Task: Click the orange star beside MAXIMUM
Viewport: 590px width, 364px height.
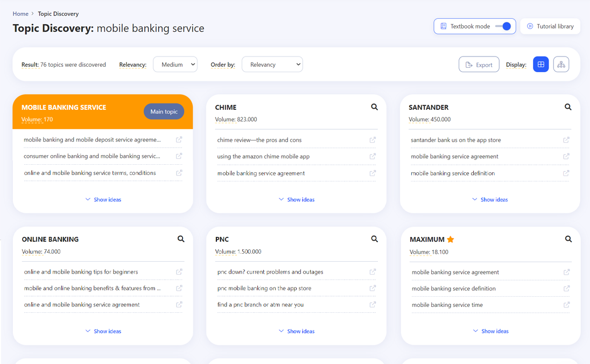Action: point(451,240)
